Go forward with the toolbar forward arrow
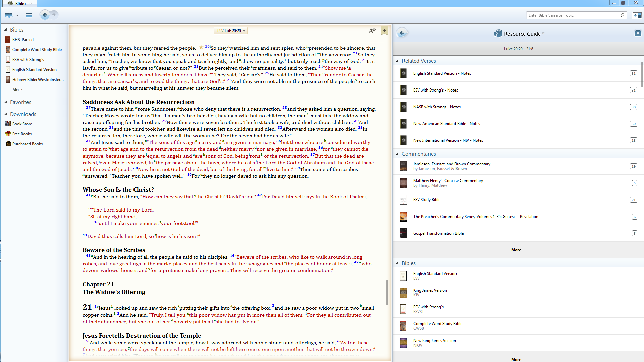Image resolution: width=644 pixels, height=362 pixels. (x=54, y=15)
